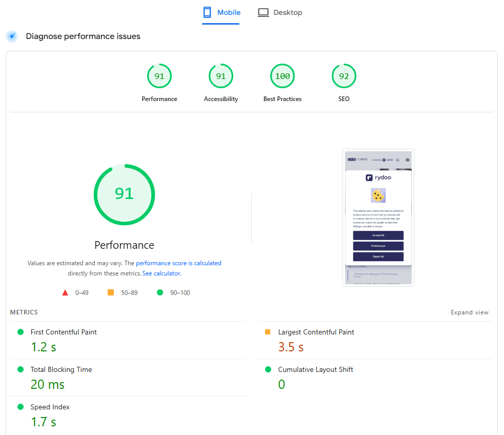Screen dimensions: 504x435
Task: Click the green dot beside Cumulative Layout Shift
Action: (x=267, y=369)
